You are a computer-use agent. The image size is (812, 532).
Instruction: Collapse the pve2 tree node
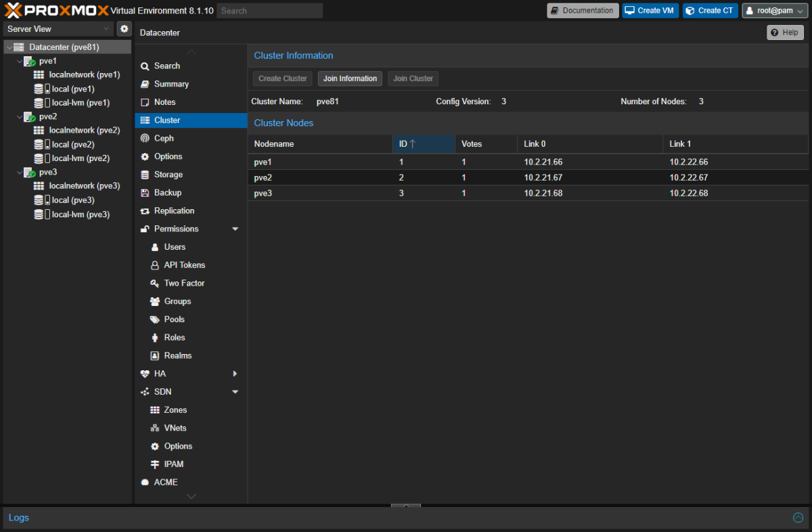point(19,116)
